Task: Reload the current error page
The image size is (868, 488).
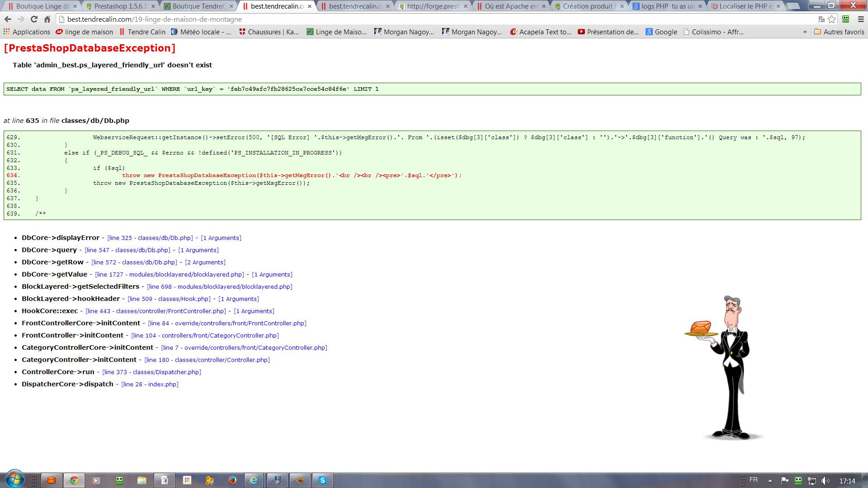Action: click(34, 19)
